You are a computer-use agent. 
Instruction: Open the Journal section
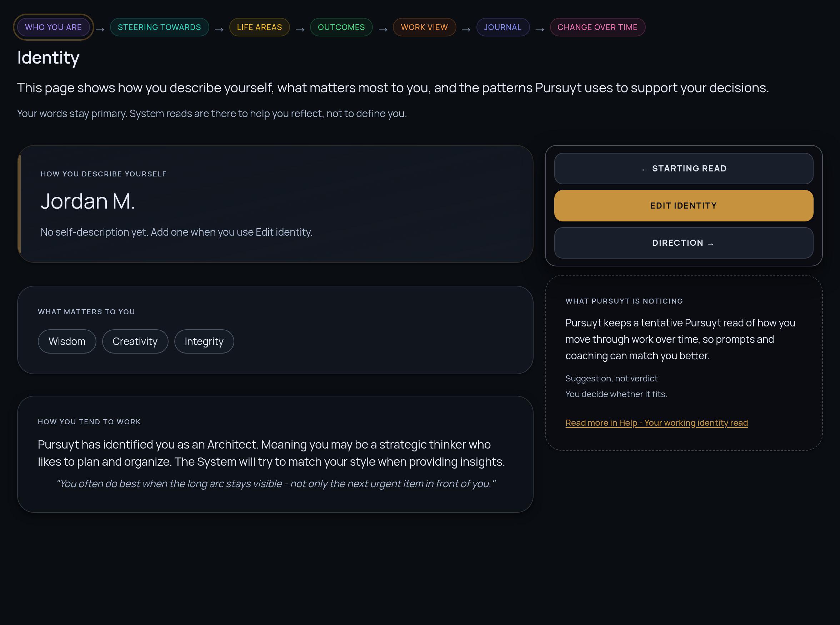pos(502,27)
